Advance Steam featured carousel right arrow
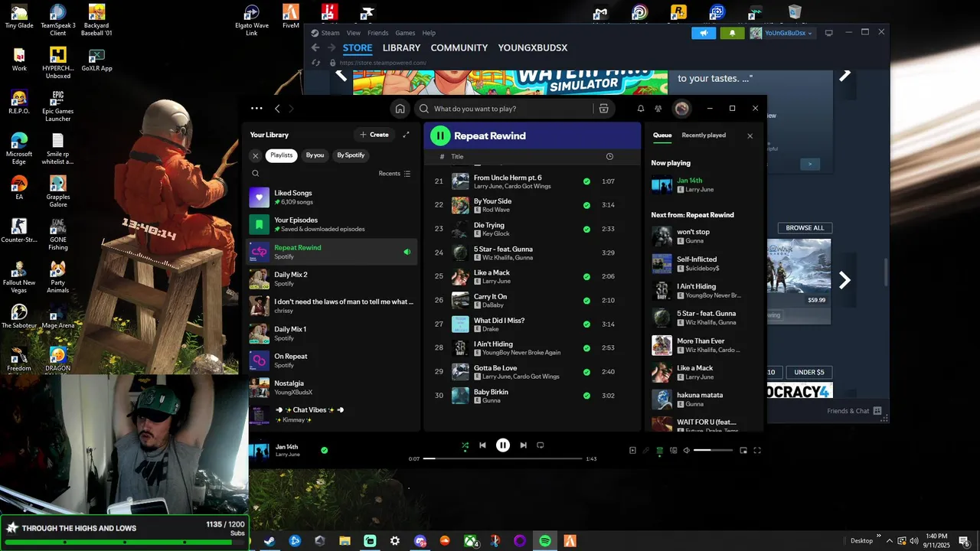Screen dimensions: 980x551 click(x=844, y=75)
